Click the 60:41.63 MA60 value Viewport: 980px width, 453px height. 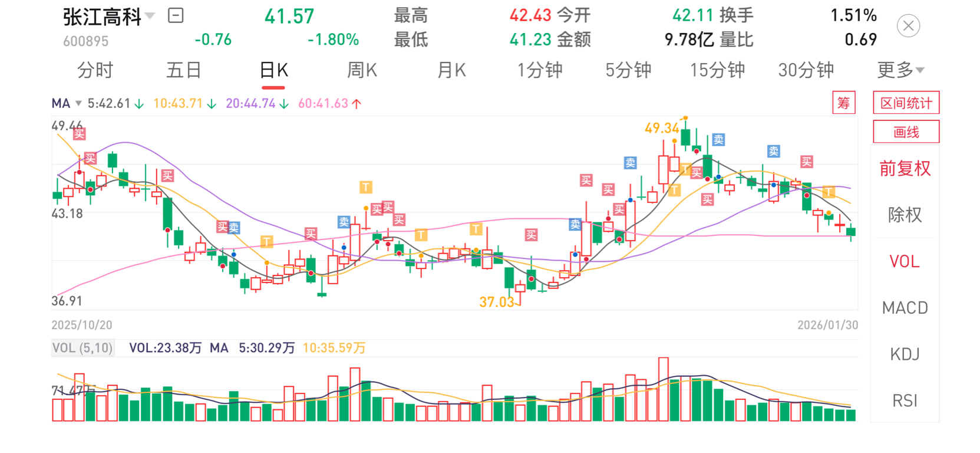[323, 104]
